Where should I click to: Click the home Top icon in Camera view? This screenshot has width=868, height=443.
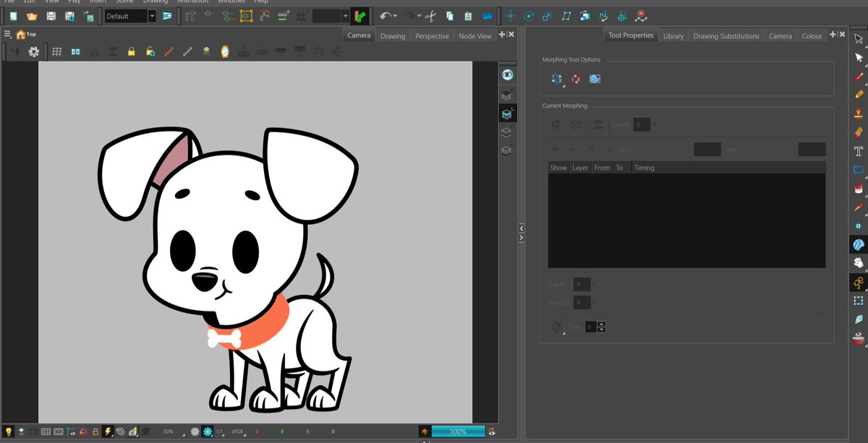tap(20, 34)
